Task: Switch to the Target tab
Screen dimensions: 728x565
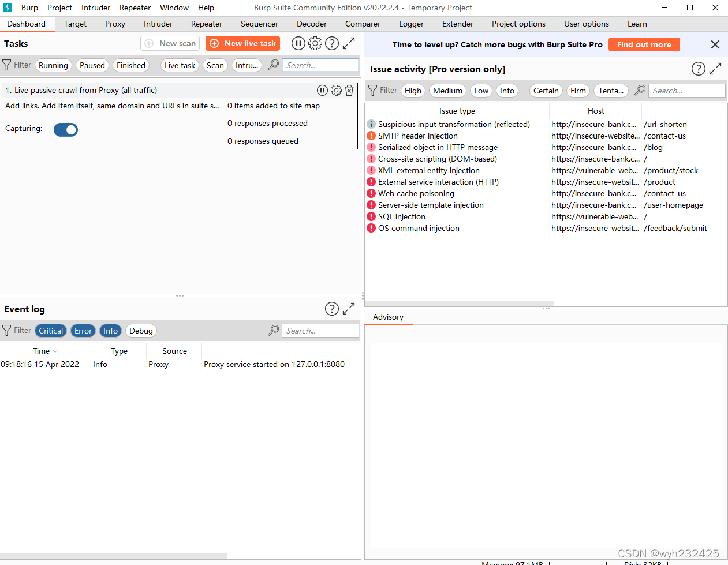Action: 75,24
